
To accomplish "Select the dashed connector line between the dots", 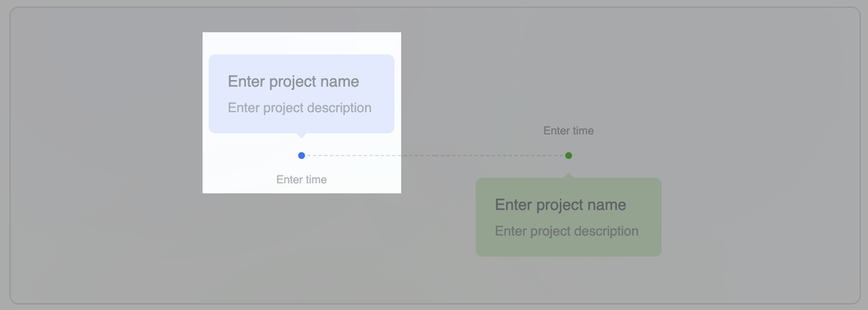I will click(434, 155).
